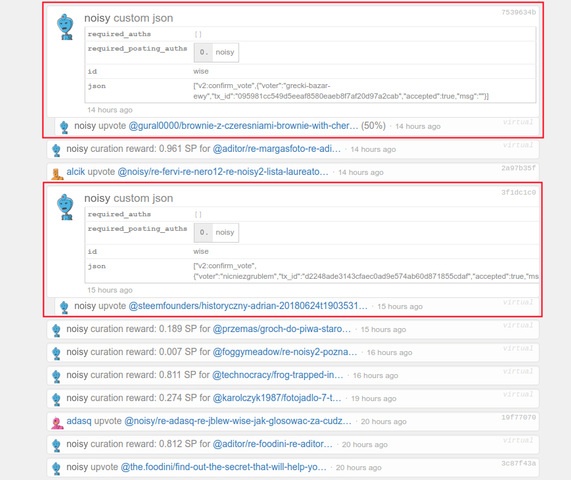Screen dimensions: 571x480
Task: Click avatar beside the.foodini upvote row
Action: 56,468
